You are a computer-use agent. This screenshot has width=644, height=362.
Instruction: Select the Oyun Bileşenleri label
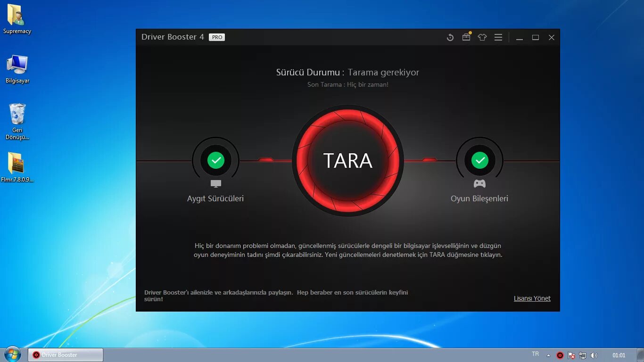tap(479, 198)
